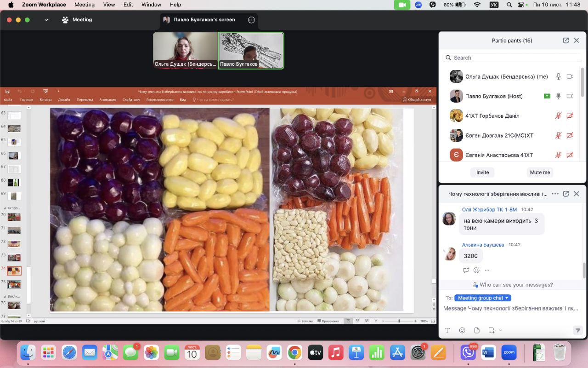Open the Help menu in menu bar
The width and height of the screenshot is (588, 368).
(175, 5)
